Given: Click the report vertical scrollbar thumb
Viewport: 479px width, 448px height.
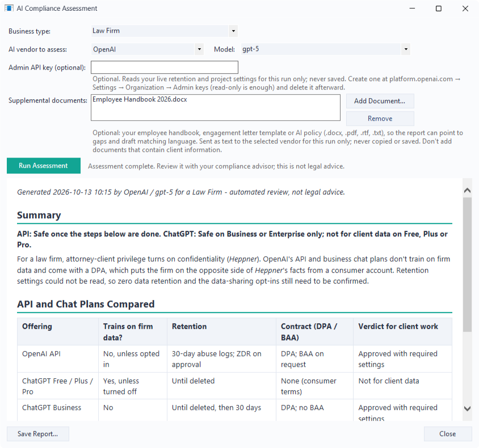Looking at the screenshot, I should tap(467, 264).
